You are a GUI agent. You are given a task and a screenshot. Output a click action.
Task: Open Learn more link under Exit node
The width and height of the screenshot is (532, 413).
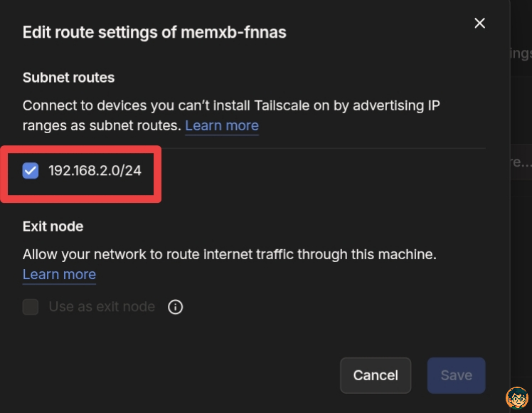click(x=59, y=274)
